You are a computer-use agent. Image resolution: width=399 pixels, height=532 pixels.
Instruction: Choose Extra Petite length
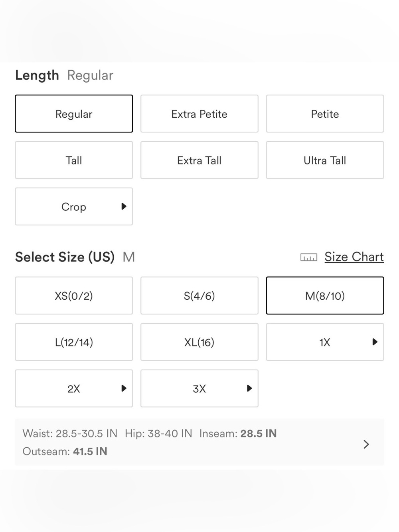[199, 114]
